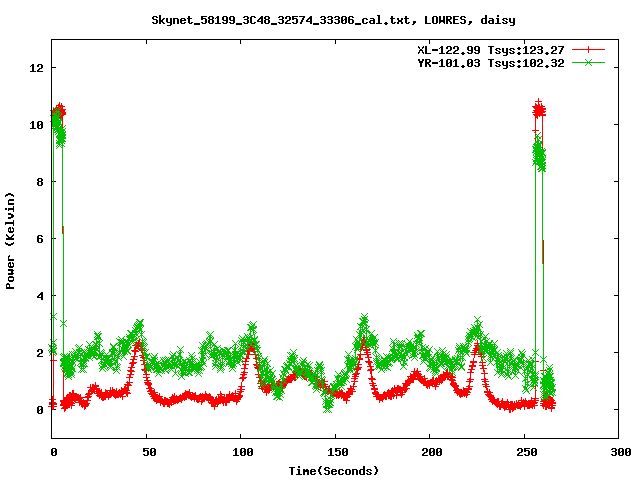Click the green peak near 165 seconds

(364, 319)
